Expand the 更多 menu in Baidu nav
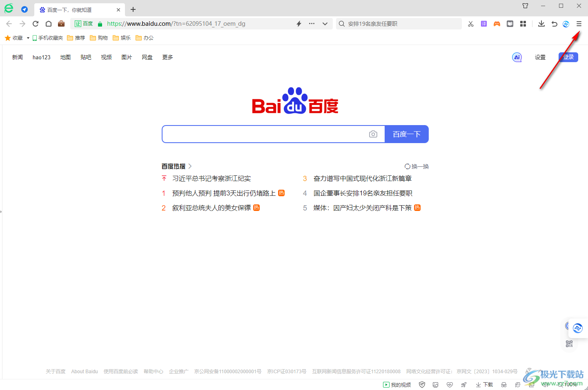Viewport: 588px width, 390px height. click(167, 57)
